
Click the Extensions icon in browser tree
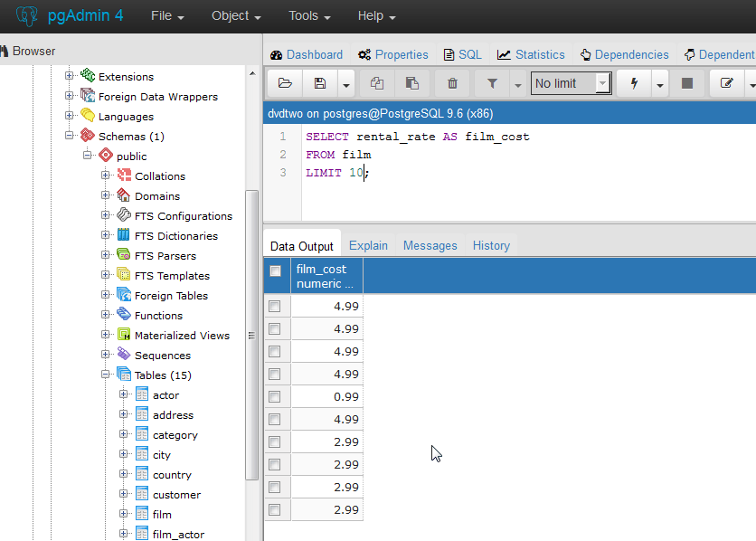tap(88, 76)
